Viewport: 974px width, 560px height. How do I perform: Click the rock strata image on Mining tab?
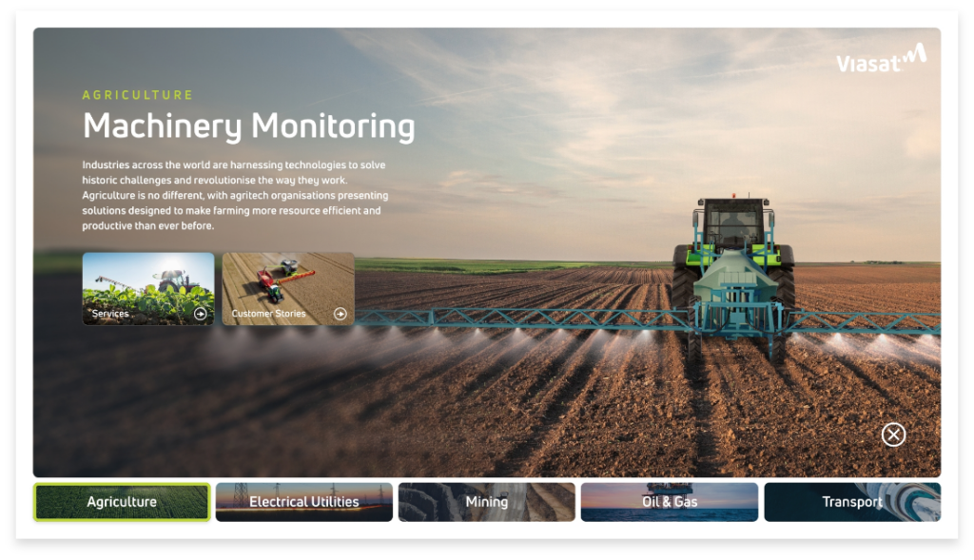click(x=423, y=501)
